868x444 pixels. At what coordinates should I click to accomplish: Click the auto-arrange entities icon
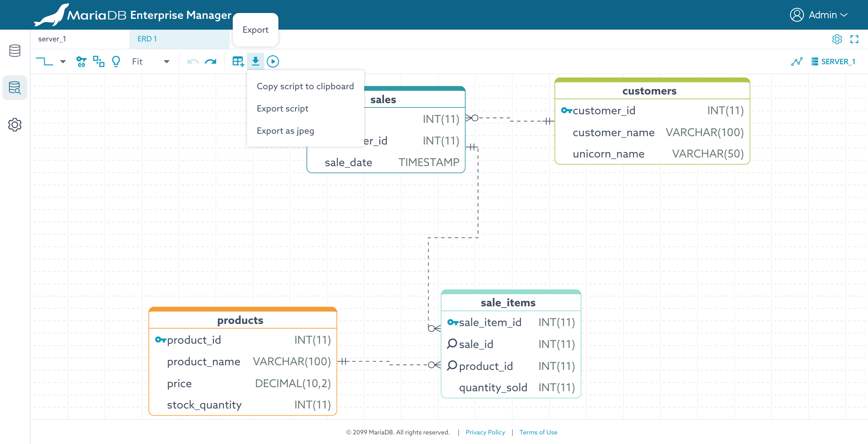click(x=98, y=61)
